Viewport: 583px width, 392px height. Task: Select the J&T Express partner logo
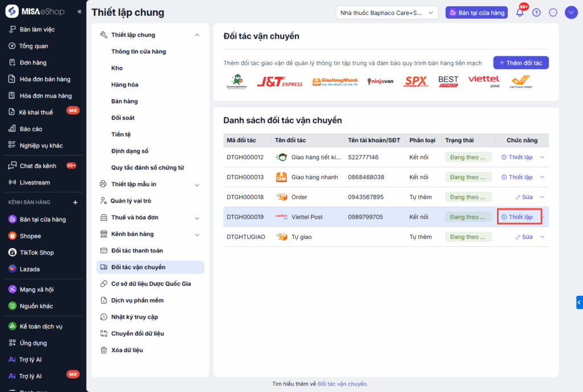coord(280,81)
